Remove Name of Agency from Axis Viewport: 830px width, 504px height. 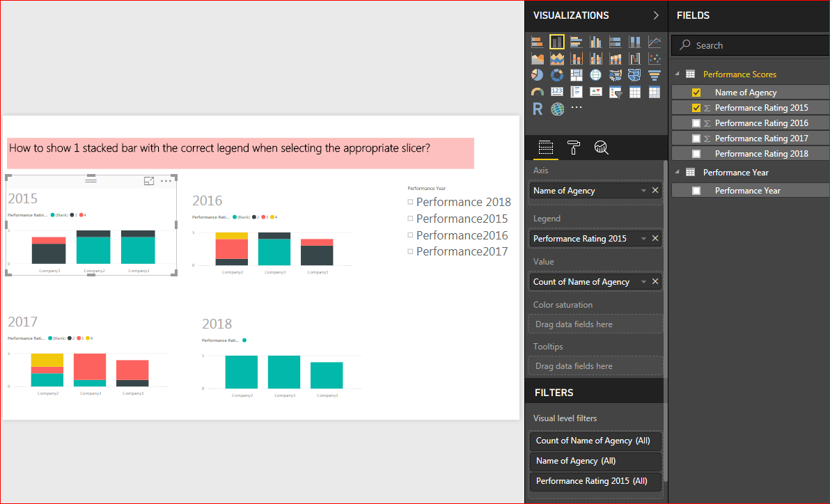click(x=655, y=190)
